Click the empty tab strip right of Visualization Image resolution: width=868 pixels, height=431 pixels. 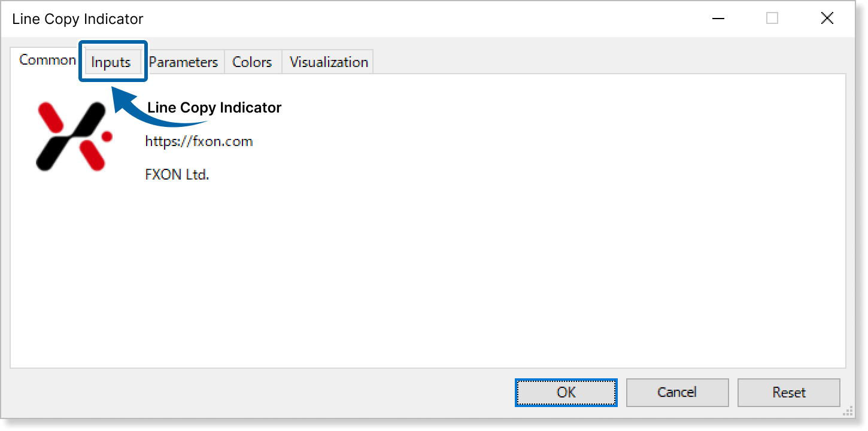point(599,62)
